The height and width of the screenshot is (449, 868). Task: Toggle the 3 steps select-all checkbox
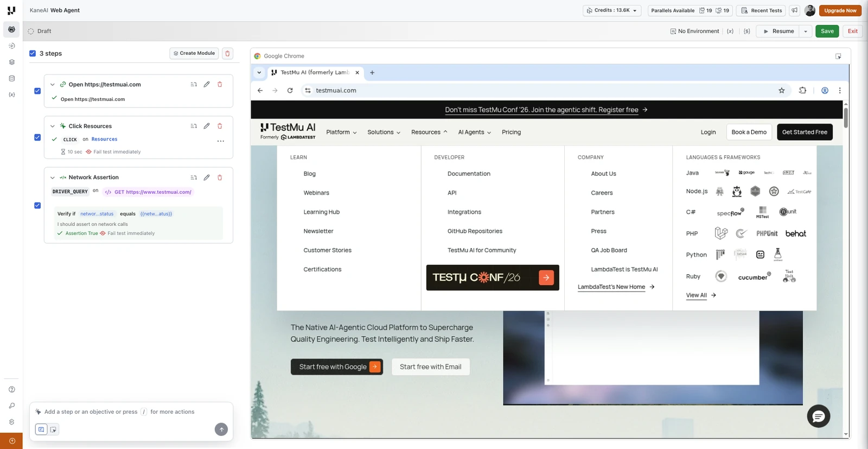[33, 53]
